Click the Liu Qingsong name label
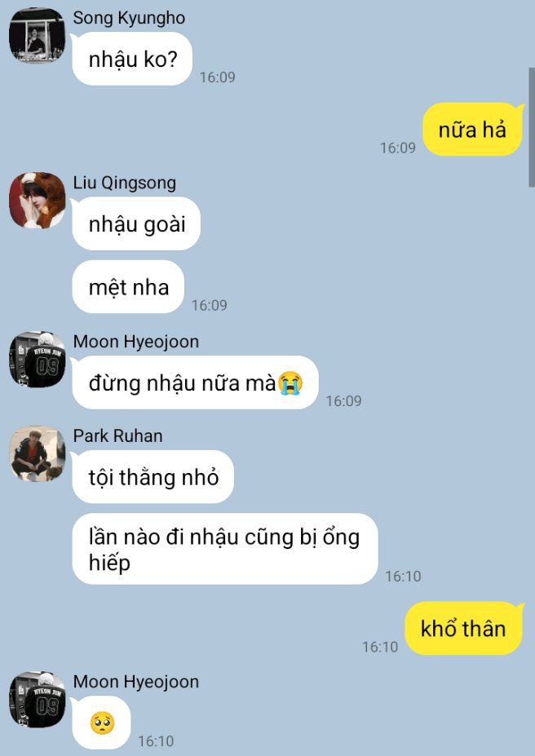535x756 pixels. (x=124, y=183)
